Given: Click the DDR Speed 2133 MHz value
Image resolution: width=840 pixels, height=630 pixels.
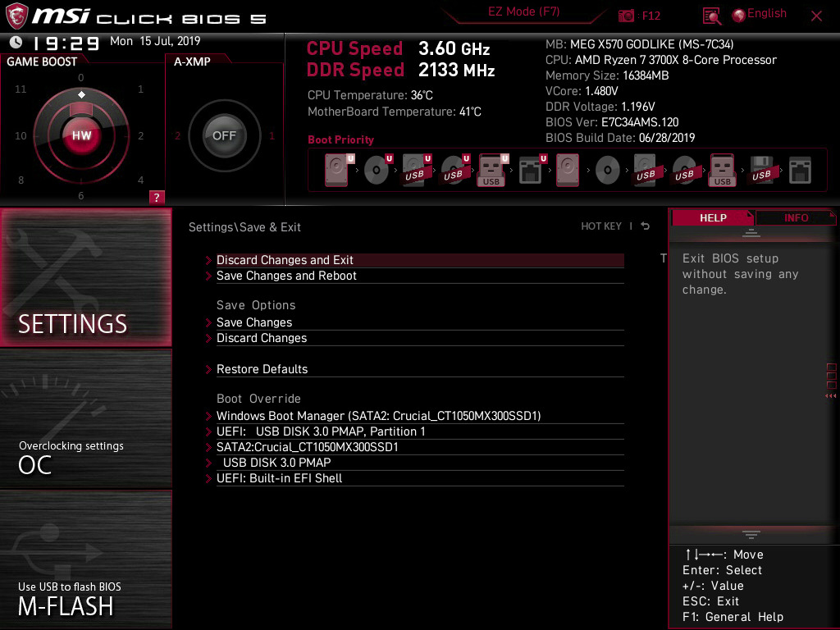Looking at the screenshot, I should [456, 71].
